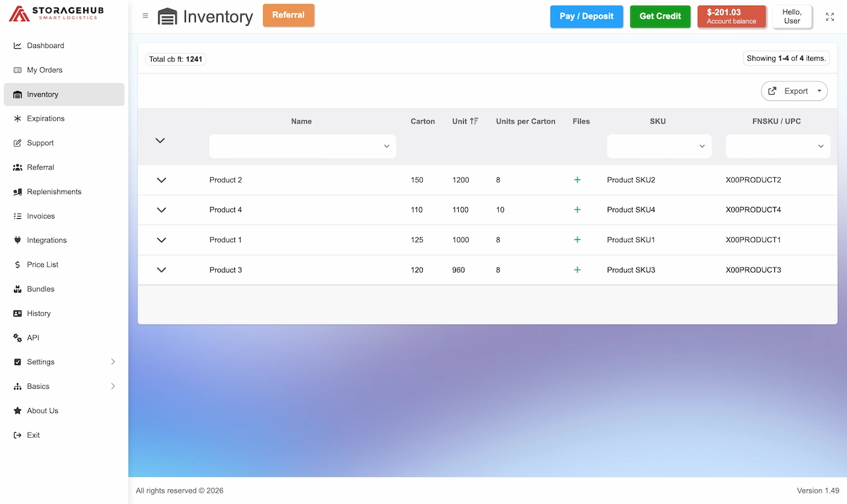Click the Product SKU2 cell
Viewport: 847px width, 504px height.
pyautogui.click(x=631, y=180)
